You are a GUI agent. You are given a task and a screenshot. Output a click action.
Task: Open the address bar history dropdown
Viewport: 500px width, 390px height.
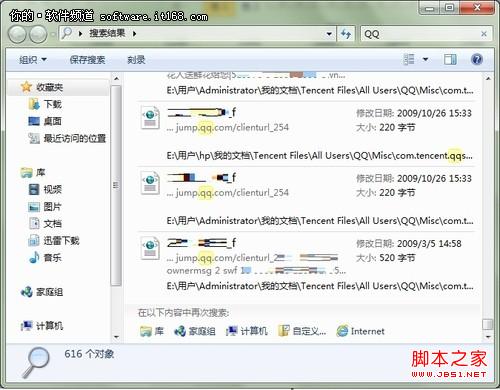click(x=329, y=34)
